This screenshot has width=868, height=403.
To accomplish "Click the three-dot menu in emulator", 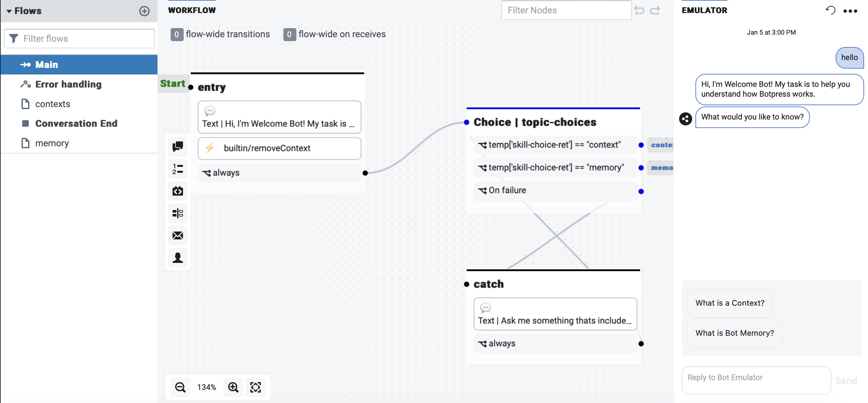I will [851, 10].
